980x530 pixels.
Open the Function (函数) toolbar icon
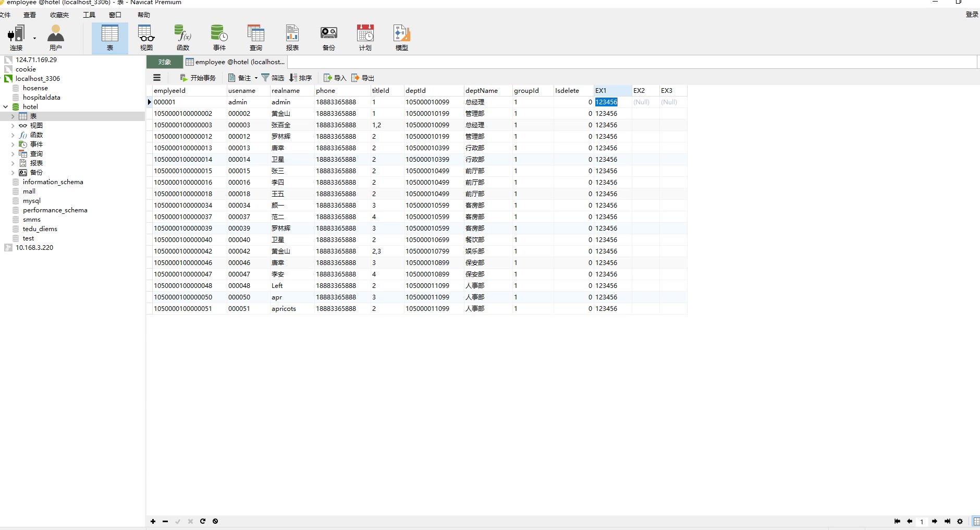(182, 34)
